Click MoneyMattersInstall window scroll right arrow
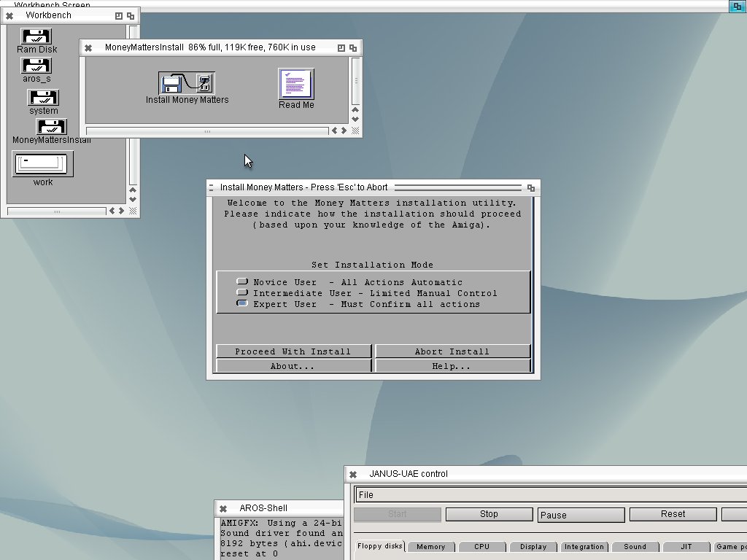The height and width of the screenshot is (560, 747). tap(344, 131)
